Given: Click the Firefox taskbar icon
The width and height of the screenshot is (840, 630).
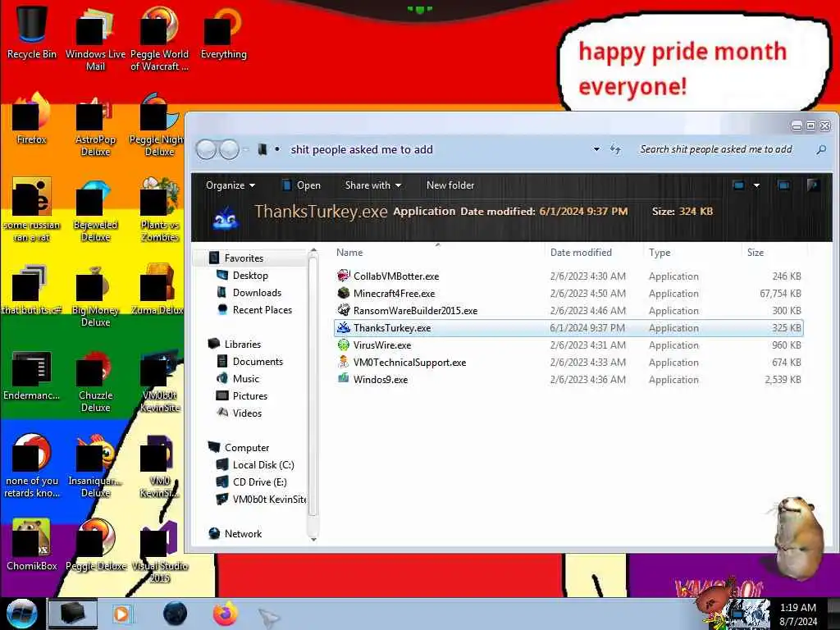Looking at the screenshot, I should click(x=225, y=614).
